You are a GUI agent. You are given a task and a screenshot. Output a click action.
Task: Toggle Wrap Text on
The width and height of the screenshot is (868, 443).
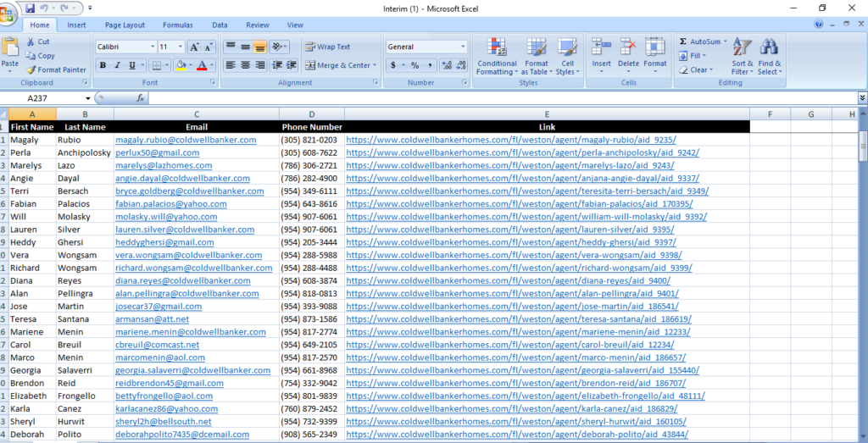[x=328, y=47]
